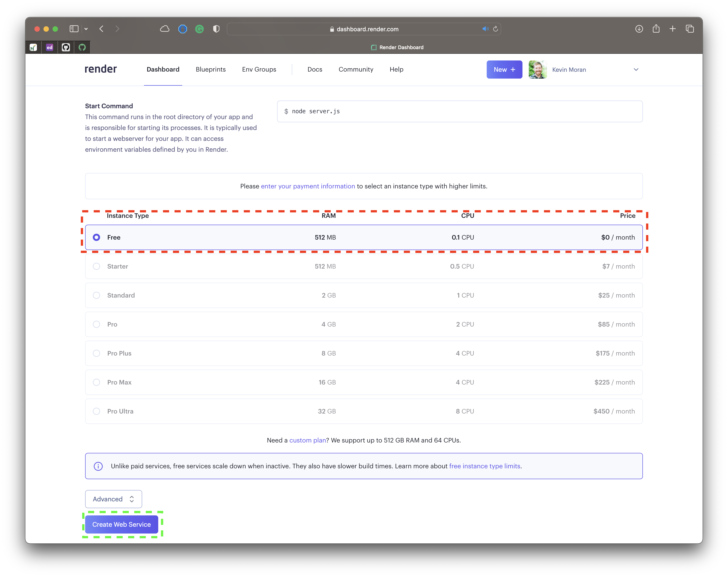Screen dimensions: 728x577
Task: Open the pinned purple ed tab
Action: click(x=50, y=47)
